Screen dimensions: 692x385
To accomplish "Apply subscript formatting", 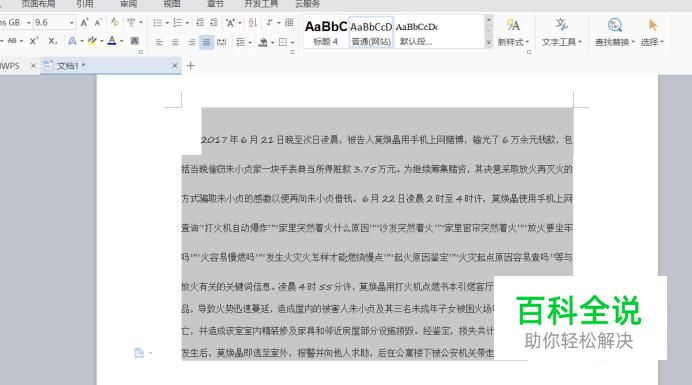I will [53, 41].
